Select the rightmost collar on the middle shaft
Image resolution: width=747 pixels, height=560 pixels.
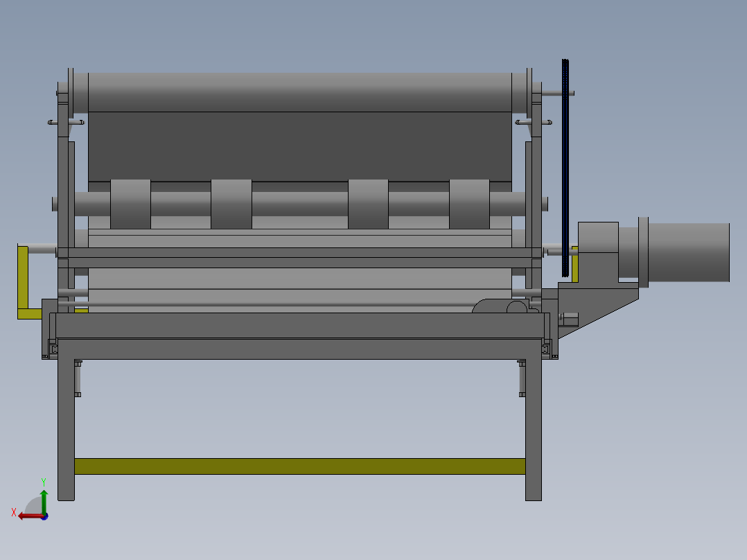(469, 204)
